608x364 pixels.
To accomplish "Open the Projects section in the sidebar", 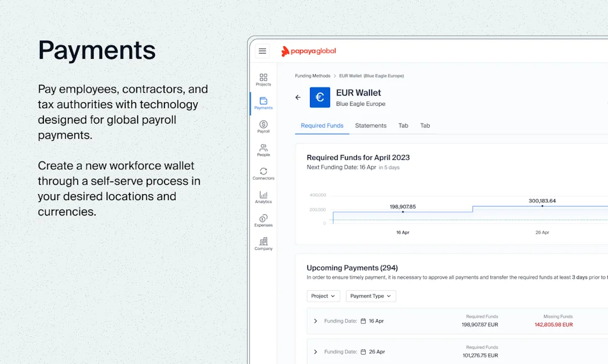I will (262, 79).
